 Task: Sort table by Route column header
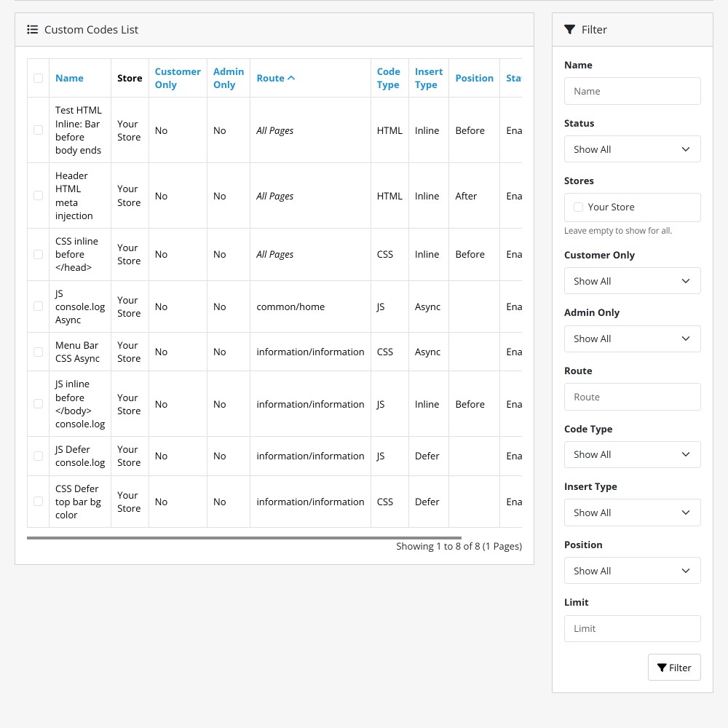[x=270, y=78]
